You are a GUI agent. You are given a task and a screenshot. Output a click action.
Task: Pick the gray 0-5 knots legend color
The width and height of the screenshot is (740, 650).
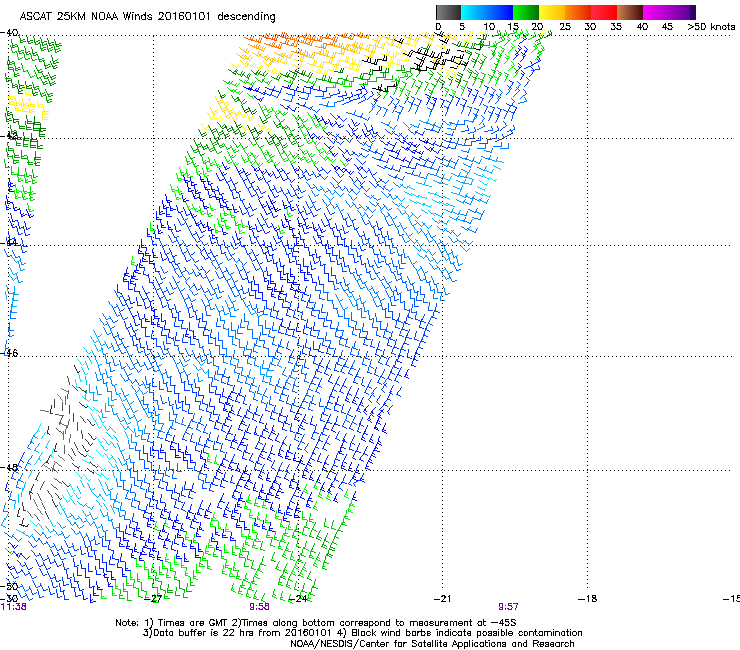448,12
